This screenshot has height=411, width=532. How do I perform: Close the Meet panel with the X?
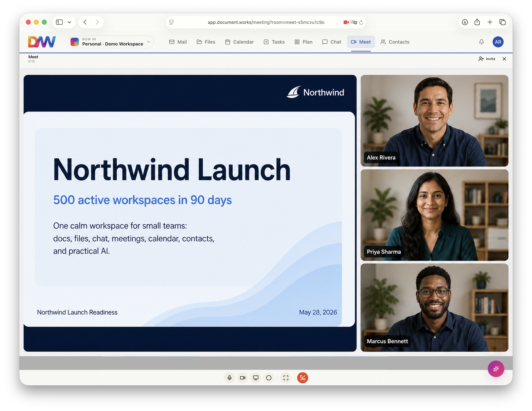pyautogui.click(x=504, y=59)
